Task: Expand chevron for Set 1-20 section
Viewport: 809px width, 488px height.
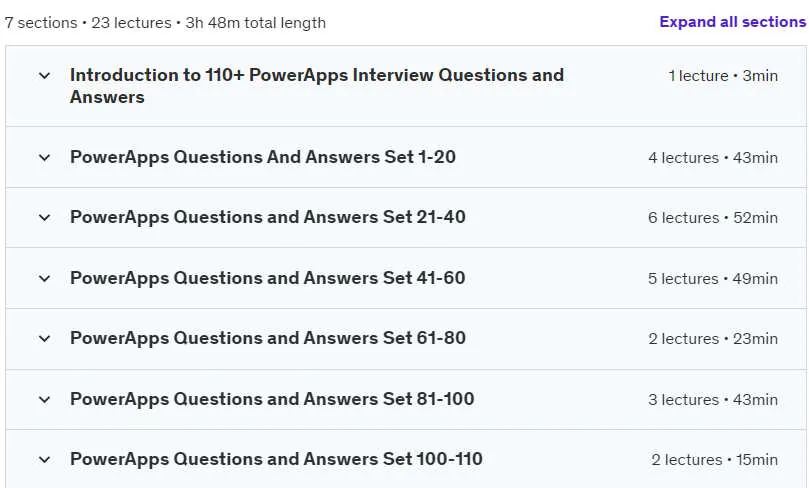Action: [x=44, y=158]
